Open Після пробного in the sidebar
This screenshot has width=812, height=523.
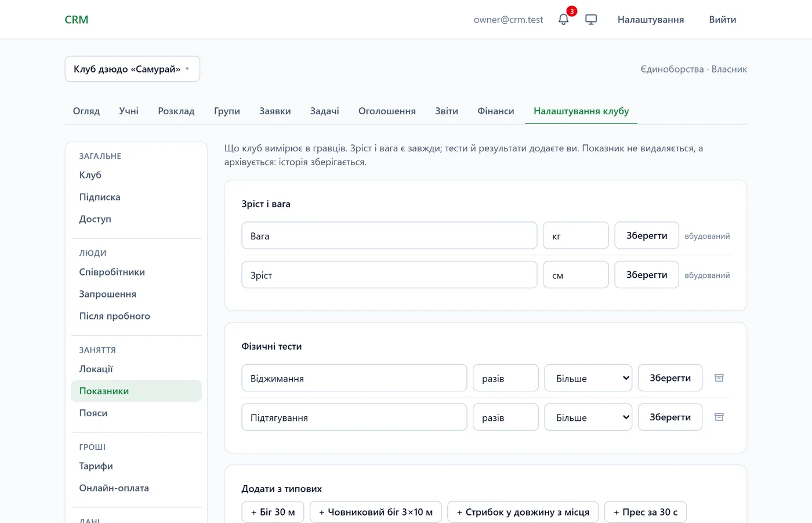click(x=136, y=316)
